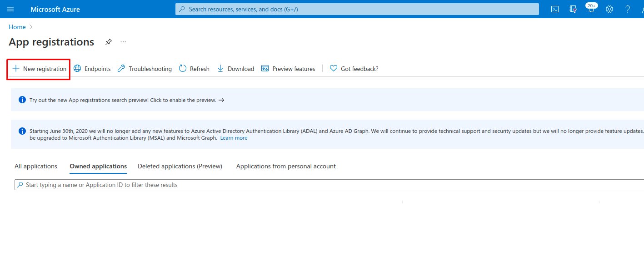Click the Microsoft Azure home title
The width and height of the screenshot is (644, 273).
click(55, 9)
